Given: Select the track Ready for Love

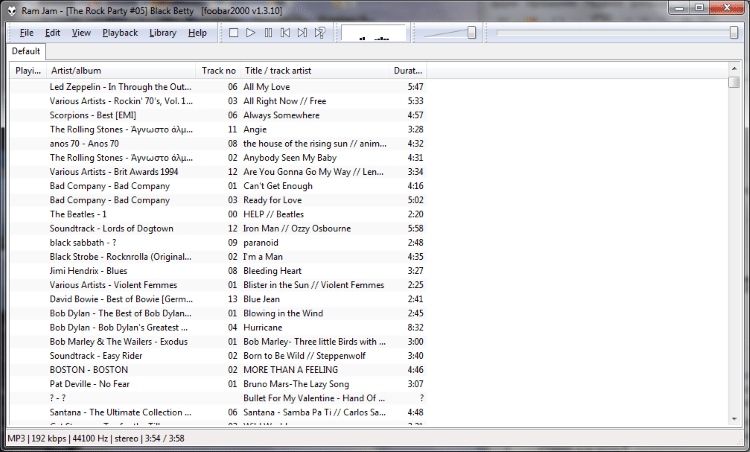Looking at the screenshot, I should click(273, 200).
